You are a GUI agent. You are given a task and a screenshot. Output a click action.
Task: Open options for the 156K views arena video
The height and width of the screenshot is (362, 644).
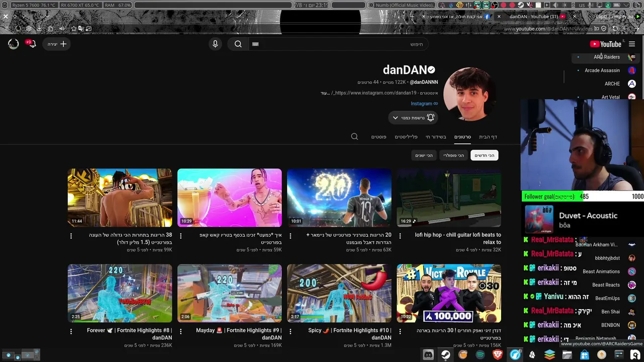tap(400, 331)
